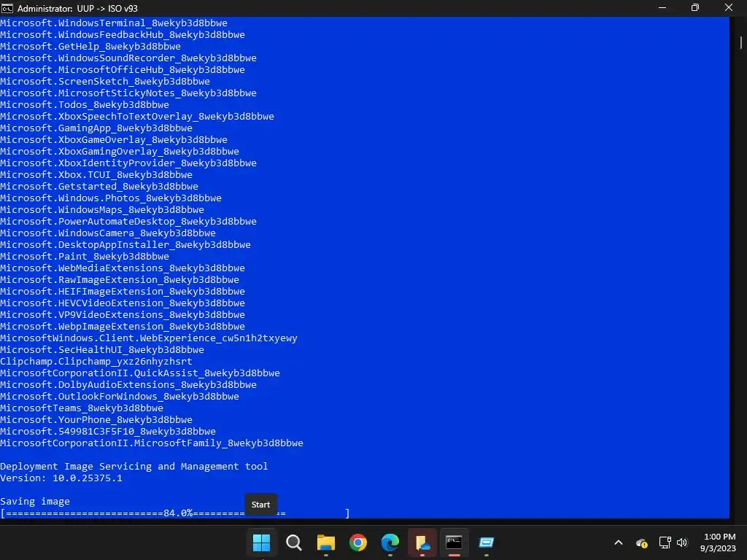The width and height of the screenshot is (747, 560).
Task: Click the Microsoft.WindowsSoundRecorder line
Action: pos(128,58)
